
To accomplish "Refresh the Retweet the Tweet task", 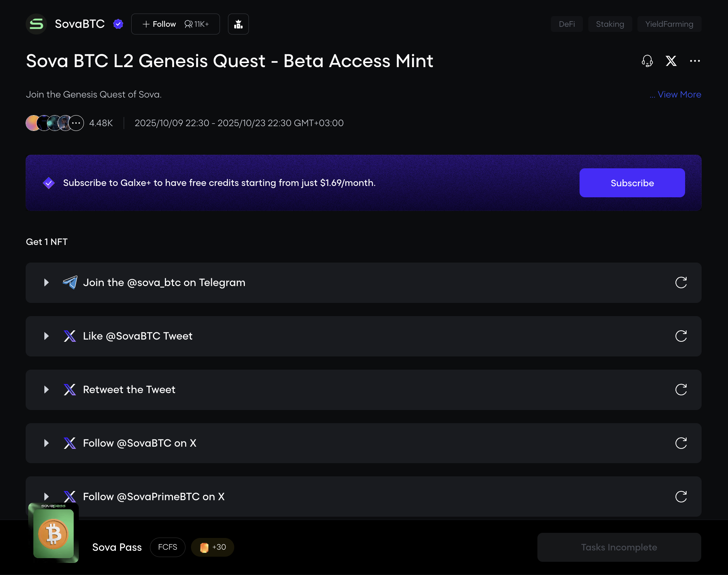I will 681,389.
